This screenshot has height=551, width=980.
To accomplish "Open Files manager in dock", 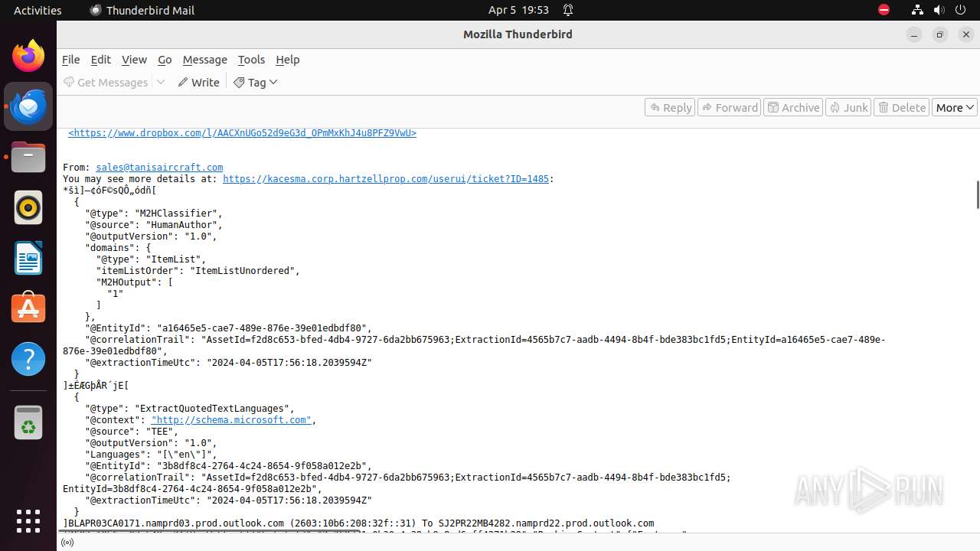I will [x=28, y=157].
